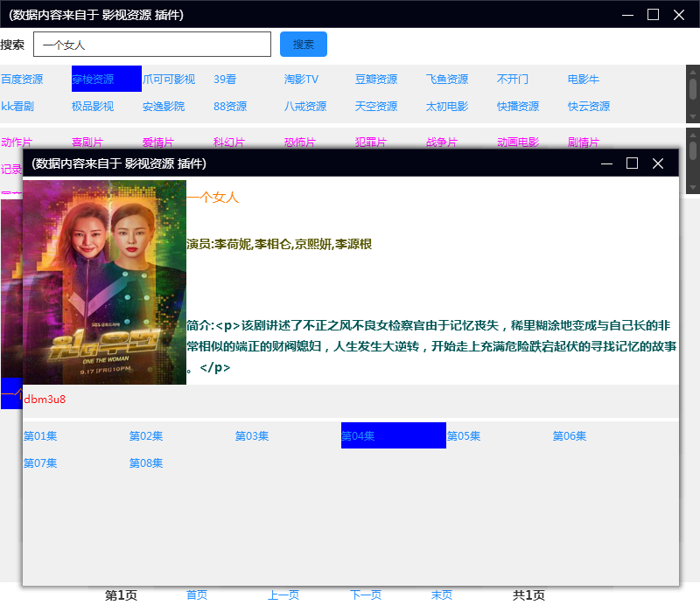Image resolution: width=700 pixels, height=612 pixels.
Task: Select the 百度资源 source link
Action: click(22, 80)
